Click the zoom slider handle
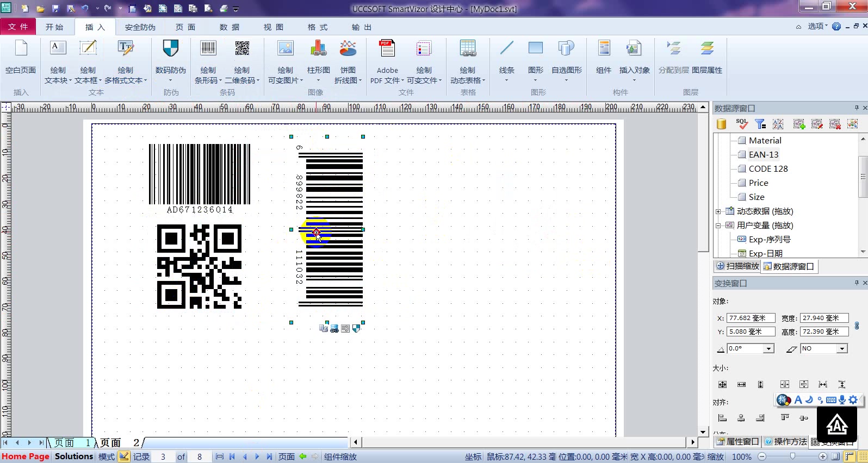 click(792, 456)
